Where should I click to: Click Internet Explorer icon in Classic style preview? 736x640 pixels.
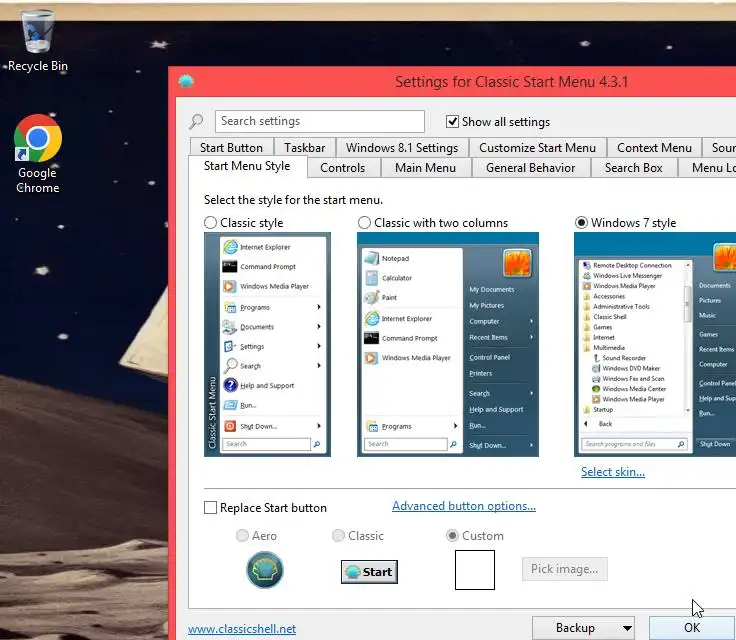pos(230,247)
